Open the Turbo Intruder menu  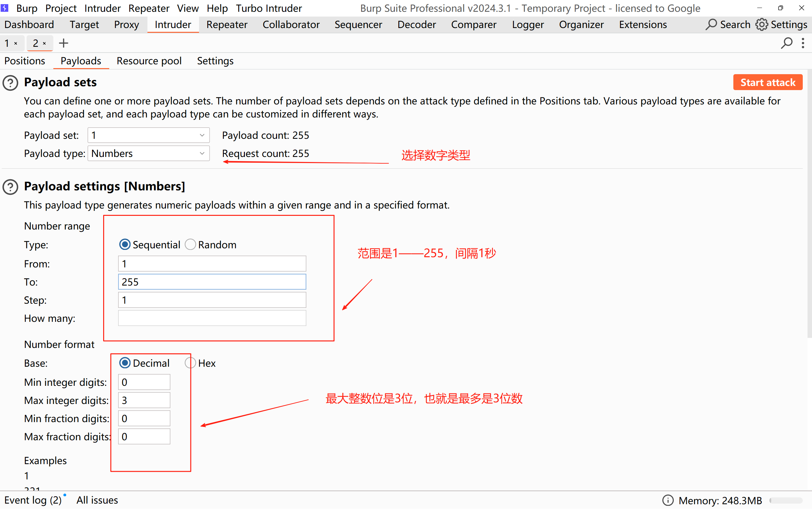click(x=269, y=8)
